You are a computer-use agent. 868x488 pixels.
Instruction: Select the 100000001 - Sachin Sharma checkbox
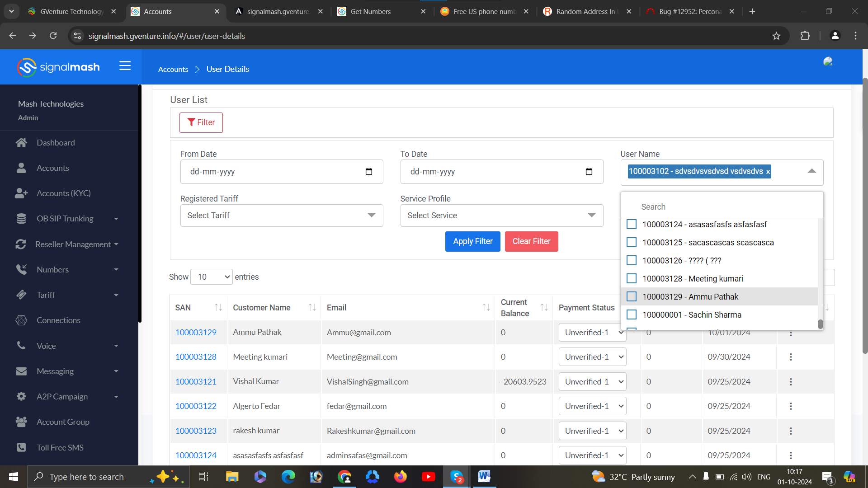click(632, 315)
